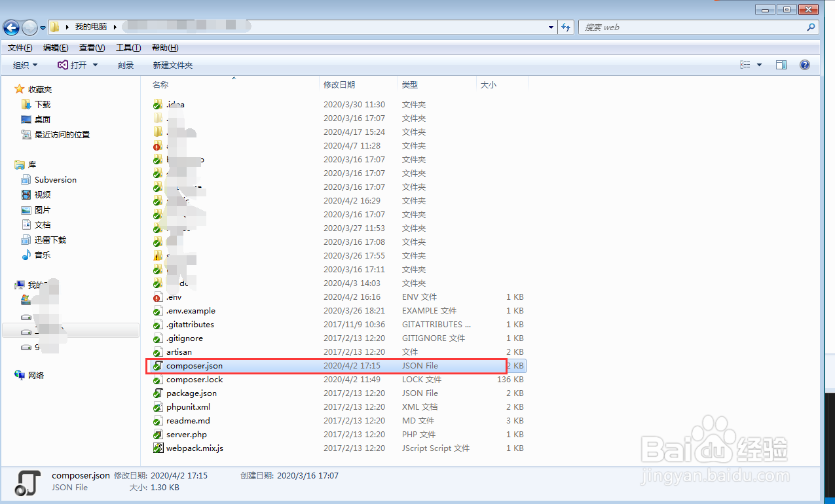Expand the 打开 dropdown arrow
The image size is (835, 504).
click(95, 65)
